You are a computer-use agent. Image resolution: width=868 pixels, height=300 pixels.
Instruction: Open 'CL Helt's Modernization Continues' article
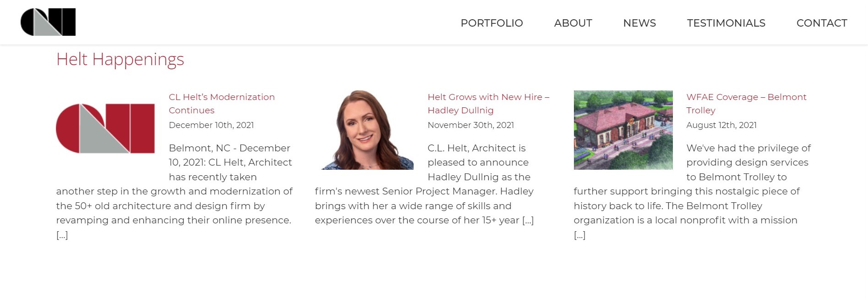coord(222,104)
